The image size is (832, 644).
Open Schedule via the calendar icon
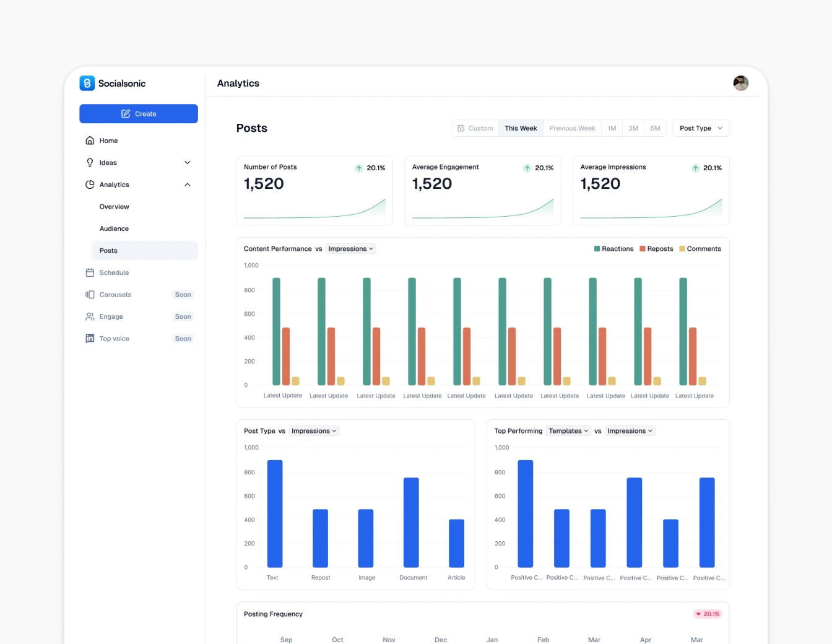[89, 272]
